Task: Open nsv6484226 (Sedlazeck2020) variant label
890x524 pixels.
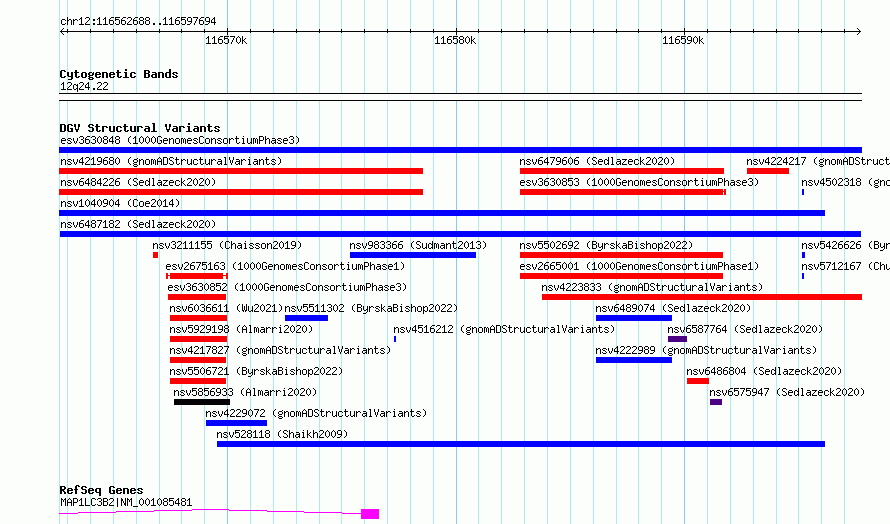Action: click(138, 182)
